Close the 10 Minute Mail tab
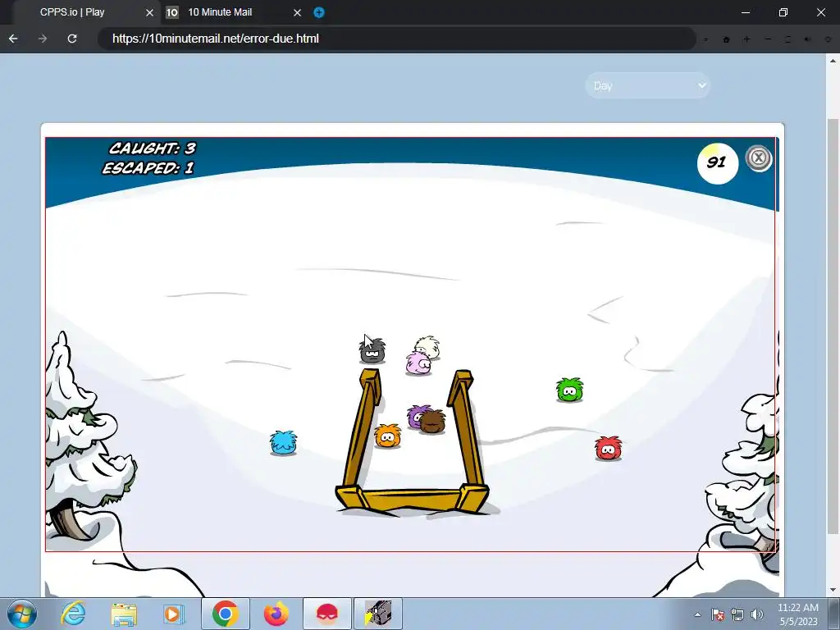Viewport: 840px width, 630px height. (x=297, y=13)
